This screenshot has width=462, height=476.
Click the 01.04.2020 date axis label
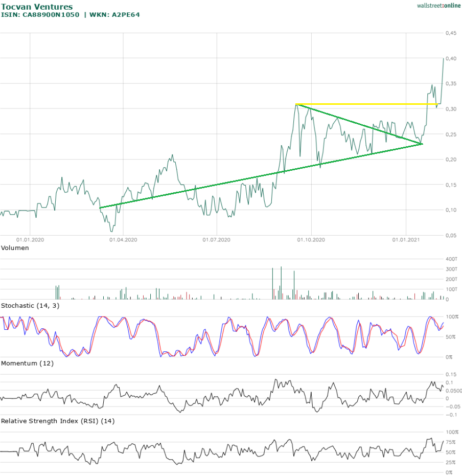click(x=123, y=240)
